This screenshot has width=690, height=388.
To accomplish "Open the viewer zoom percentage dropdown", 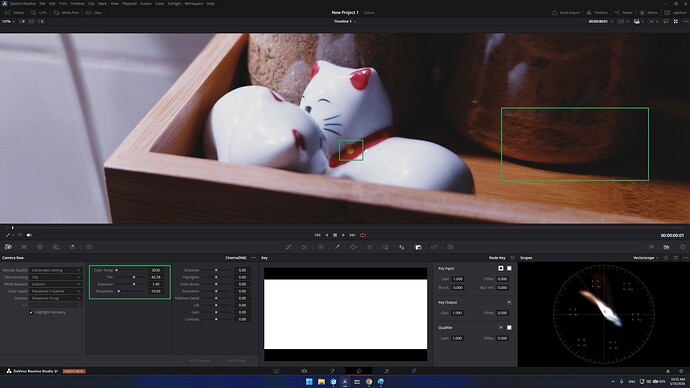I will [x=8, y=21].
